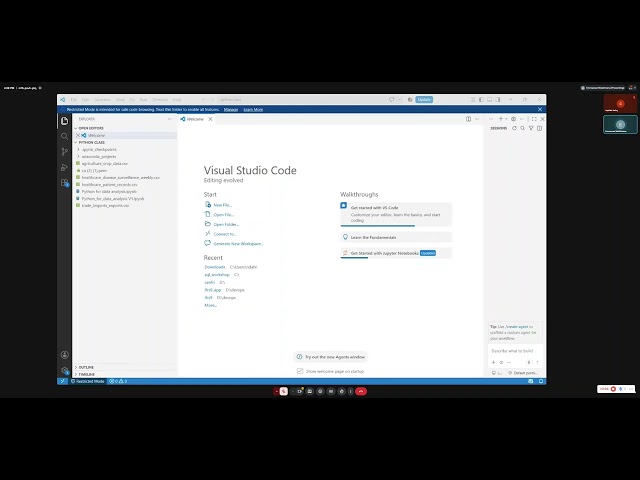Open Get started with VS Code walkthrough
The width and height of the screenshot is (640, 480).
(396, 214)
